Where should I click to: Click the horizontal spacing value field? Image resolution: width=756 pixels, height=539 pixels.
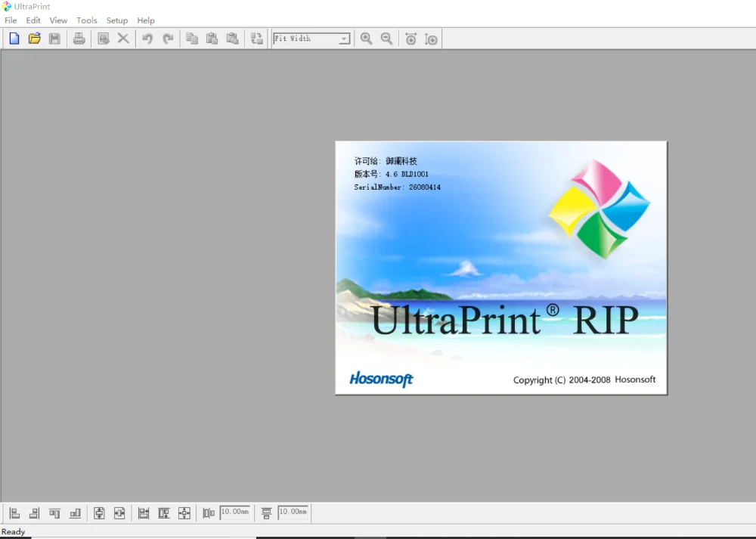point(235,513)
